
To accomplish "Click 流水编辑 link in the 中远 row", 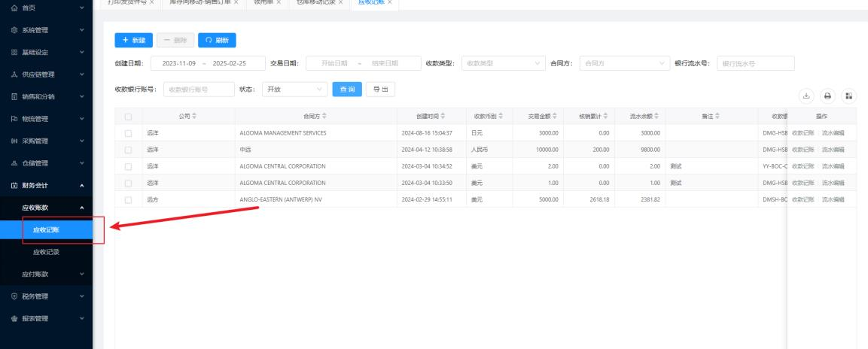I will tap(833, 150).
